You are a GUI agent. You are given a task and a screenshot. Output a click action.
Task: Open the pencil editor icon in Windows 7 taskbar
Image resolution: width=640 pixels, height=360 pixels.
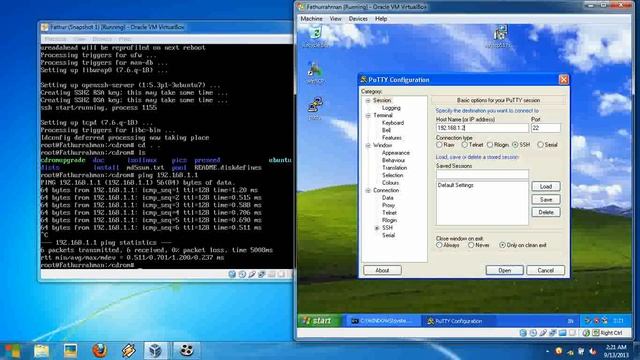(x=128, y=351)
